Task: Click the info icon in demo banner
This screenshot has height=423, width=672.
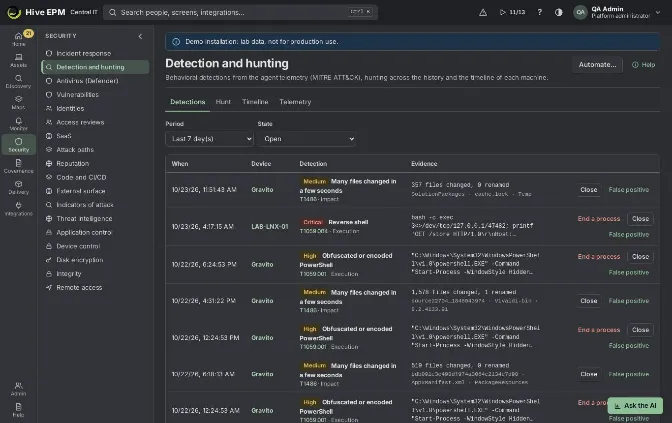Action: point(176,42)
